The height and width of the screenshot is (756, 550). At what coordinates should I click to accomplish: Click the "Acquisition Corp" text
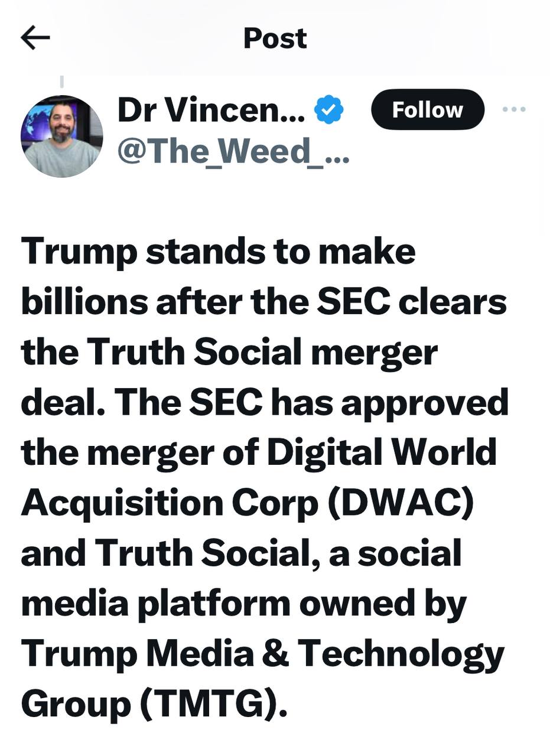point(170,503)
